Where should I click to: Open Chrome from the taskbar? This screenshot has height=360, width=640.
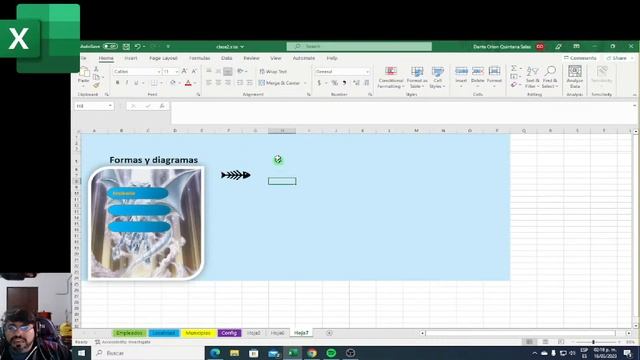[x=312, y=353]
